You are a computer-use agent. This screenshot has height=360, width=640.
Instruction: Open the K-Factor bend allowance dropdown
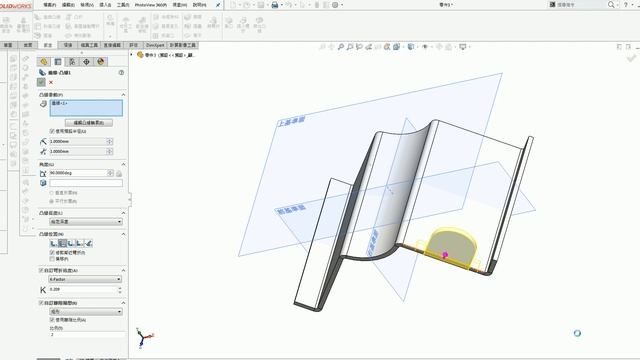(85, 279)
